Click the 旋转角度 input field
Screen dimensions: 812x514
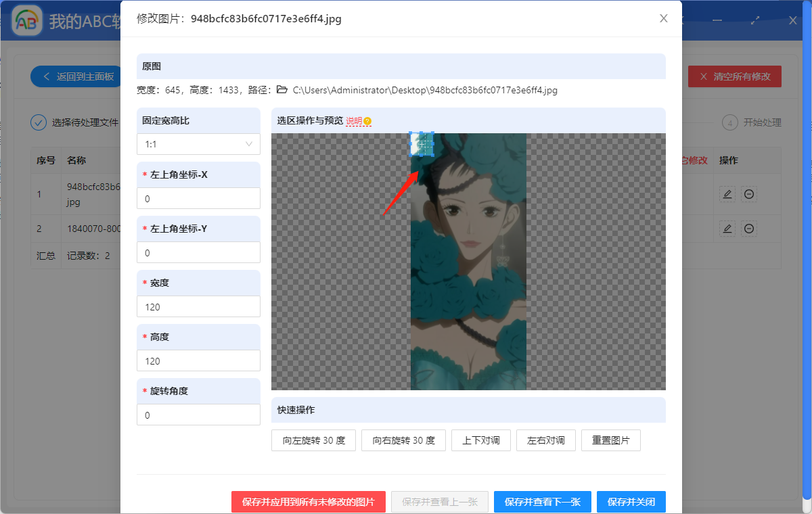pos(198,415)
